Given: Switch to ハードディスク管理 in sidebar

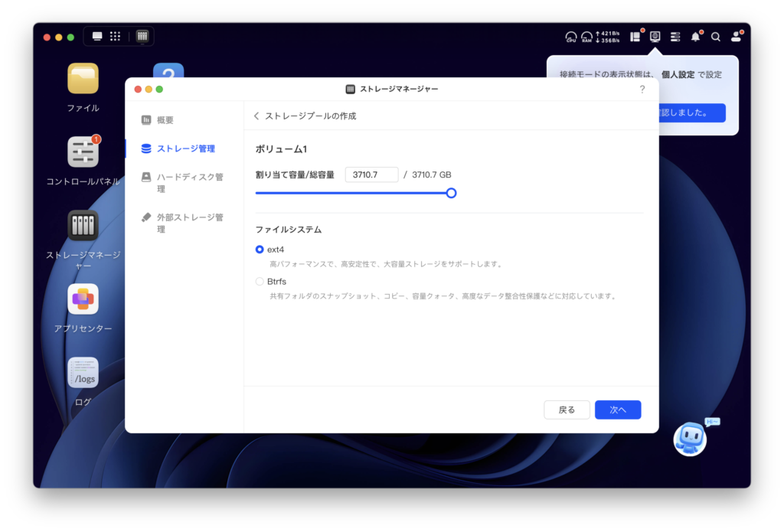Looking at the screenshot, I should pyautogui.click(x=189, y=177).
